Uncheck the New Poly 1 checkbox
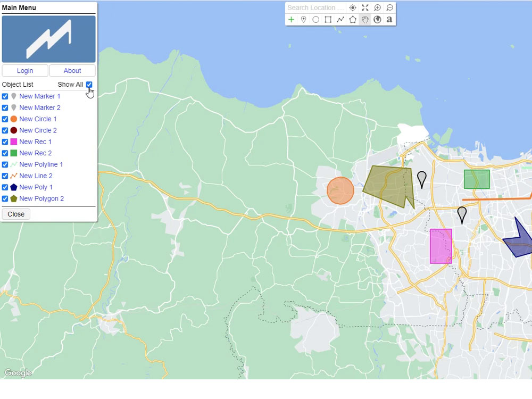Image resolution: width=532 pixels, height=399 pixels. tap(5, 187)
